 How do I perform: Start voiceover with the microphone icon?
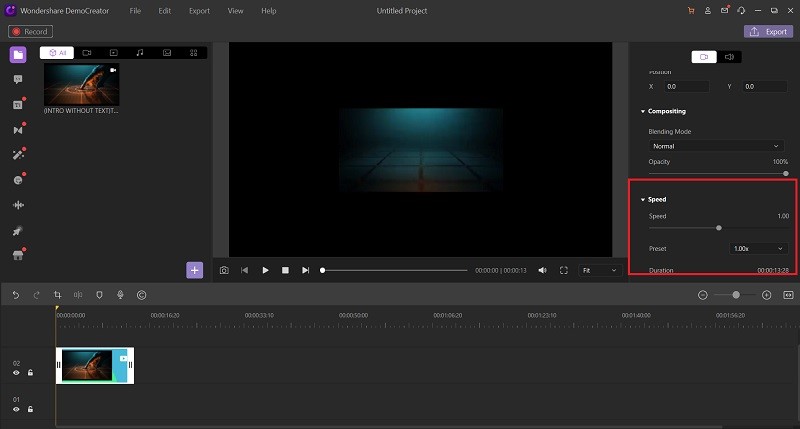pyautogui.click(x=120, y=295)
